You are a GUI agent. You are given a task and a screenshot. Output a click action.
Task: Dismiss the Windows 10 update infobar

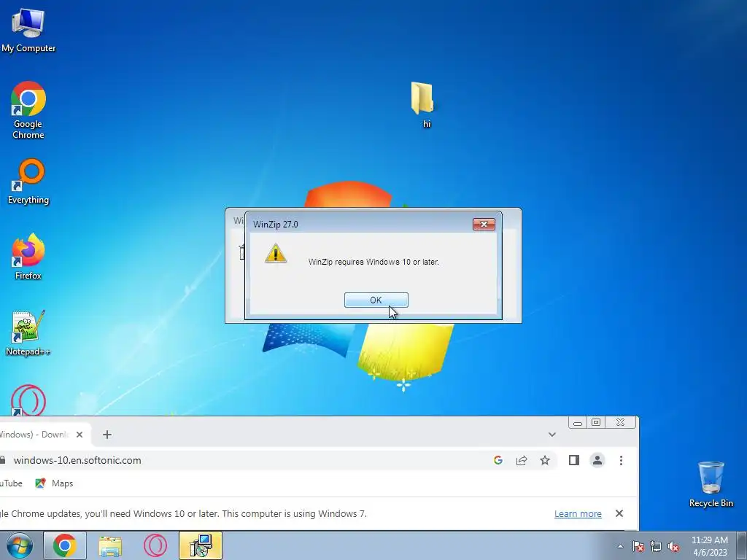click(x=619, y=513)
